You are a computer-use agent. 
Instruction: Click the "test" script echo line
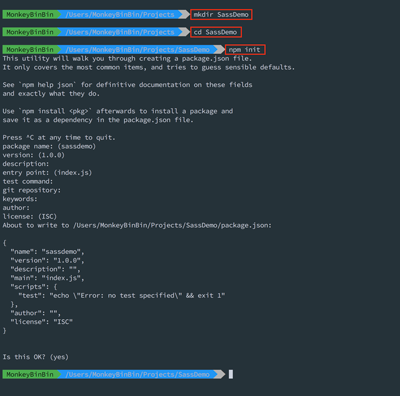[122, 296]
